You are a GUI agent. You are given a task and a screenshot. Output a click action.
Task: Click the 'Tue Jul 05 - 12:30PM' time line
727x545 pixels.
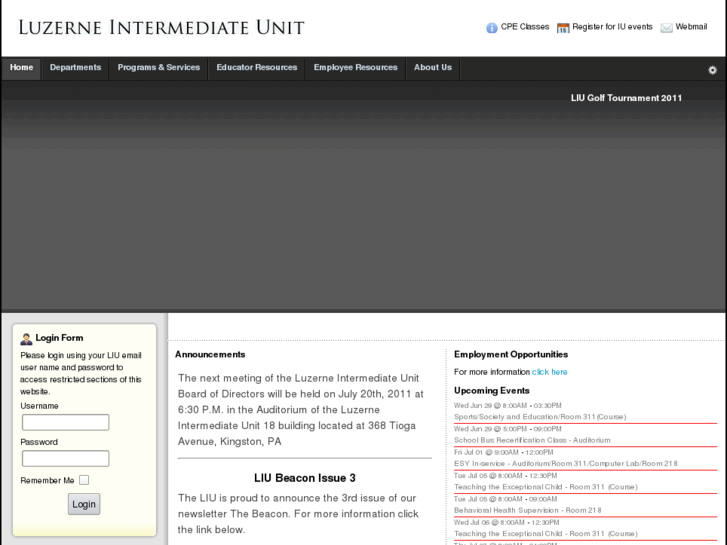(x=506, y=476)
